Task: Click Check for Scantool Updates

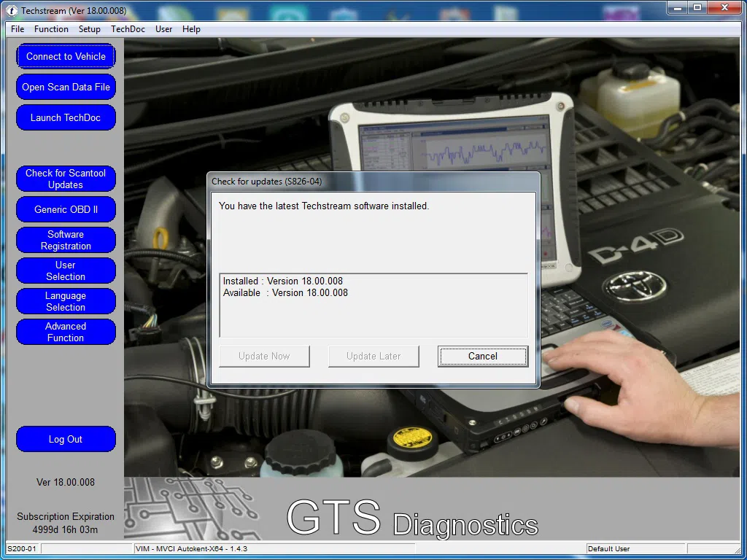Action: pos(66,179)
